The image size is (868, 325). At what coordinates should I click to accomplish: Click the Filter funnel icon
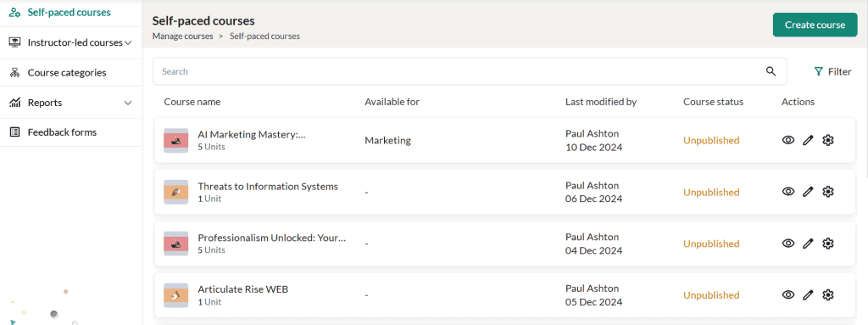(x=819, y=71)
